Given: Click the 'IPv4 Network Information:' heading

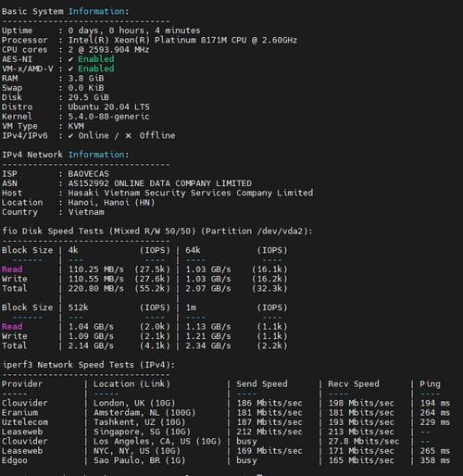Looking at the screenshot, I should (x=65, y=155).
